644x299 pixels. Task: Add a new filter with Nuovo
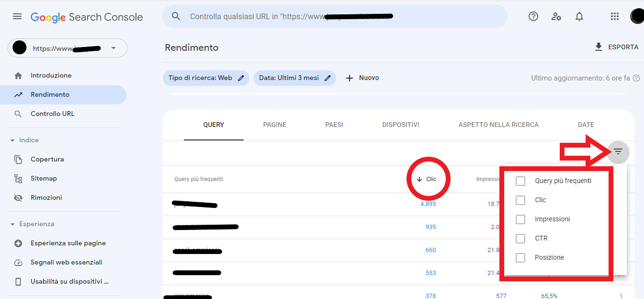[362, 78]
